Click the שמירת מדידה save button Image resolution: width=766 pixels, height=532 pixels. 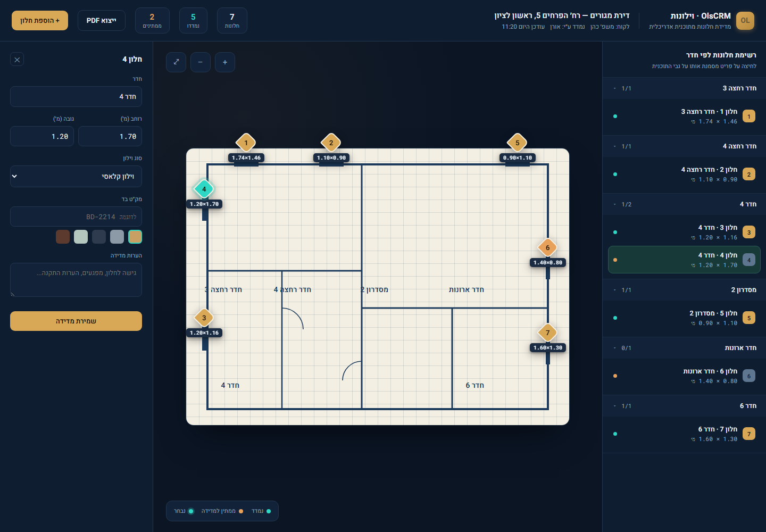[x=76, y=321]
